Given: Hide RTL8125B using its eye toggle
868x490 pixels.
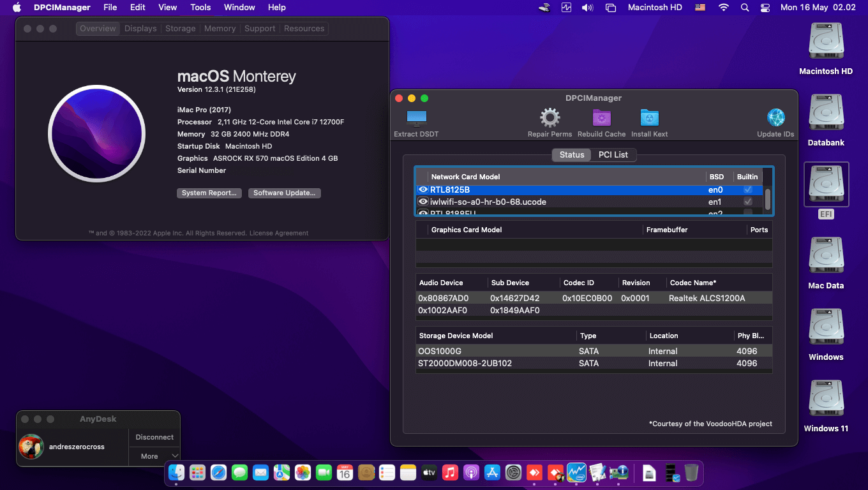Looking at the screenshot, I should (x=423, y=189).
